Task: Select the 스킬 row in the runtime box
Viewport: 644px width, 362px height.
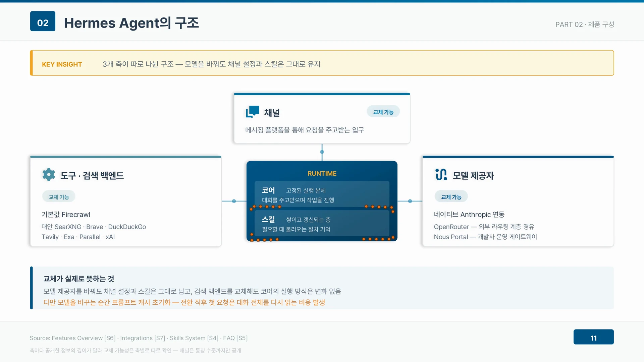Action: 322,223
